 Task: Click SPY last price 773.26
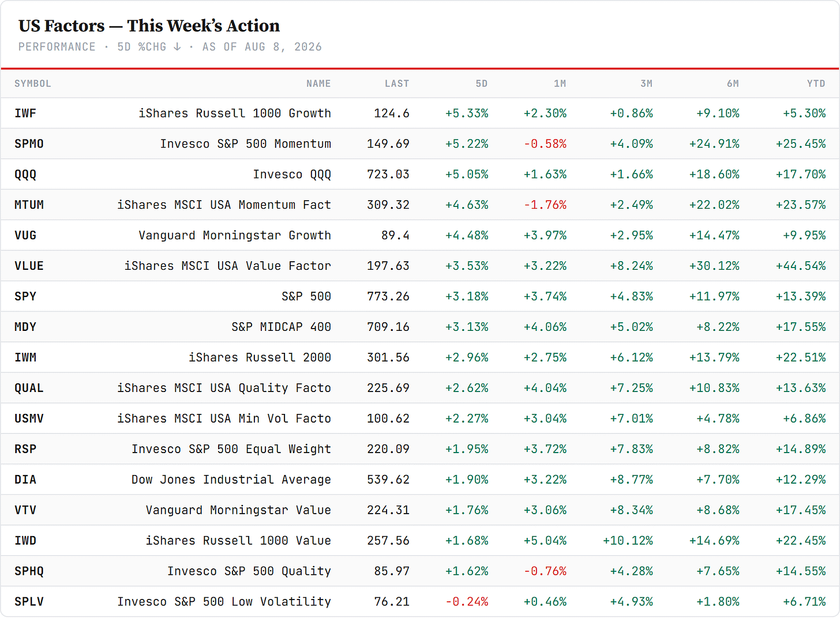pos(388,296)
